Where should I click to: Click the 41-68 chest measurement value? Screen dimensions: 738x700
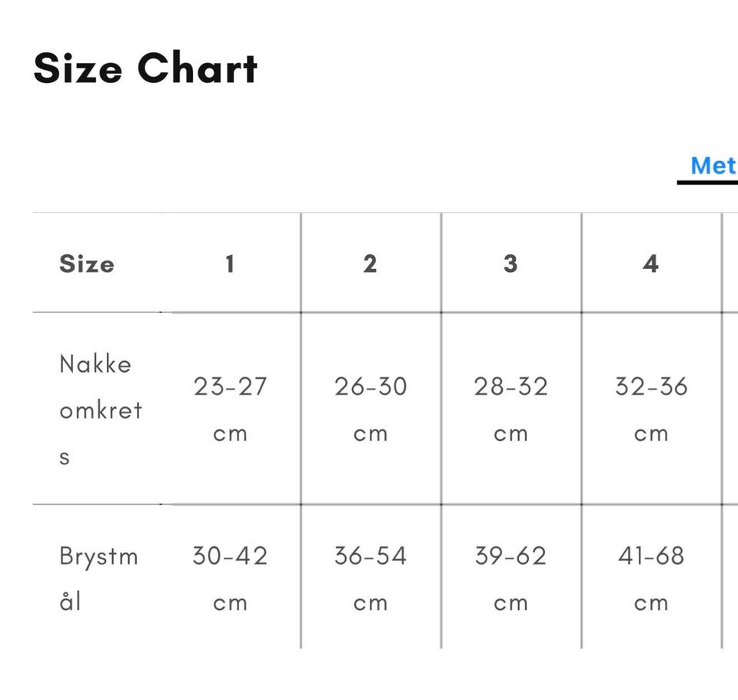[651, 556]
